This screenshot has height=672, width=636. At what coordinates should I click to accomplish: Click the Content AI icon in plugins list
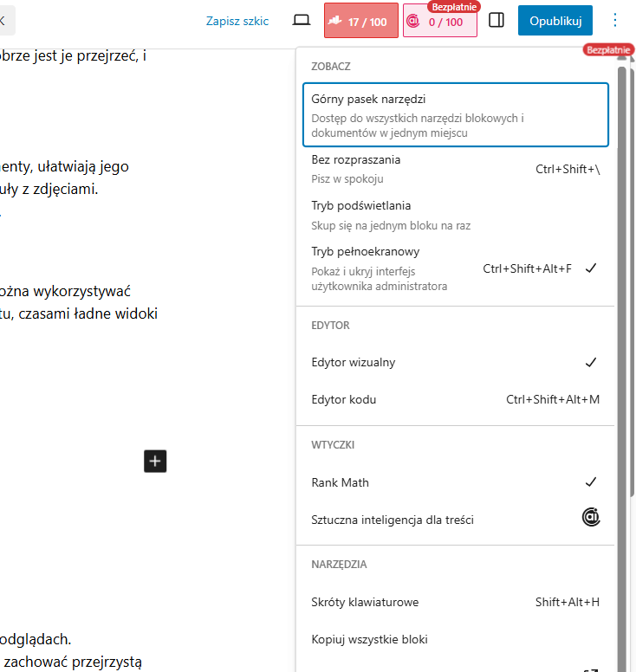pos(591,519)
